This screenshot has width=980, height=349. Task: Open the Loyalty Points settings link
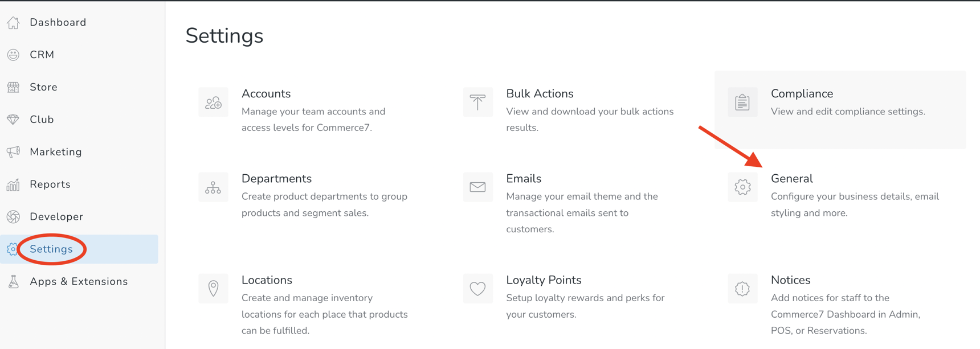tap(544, 280)
